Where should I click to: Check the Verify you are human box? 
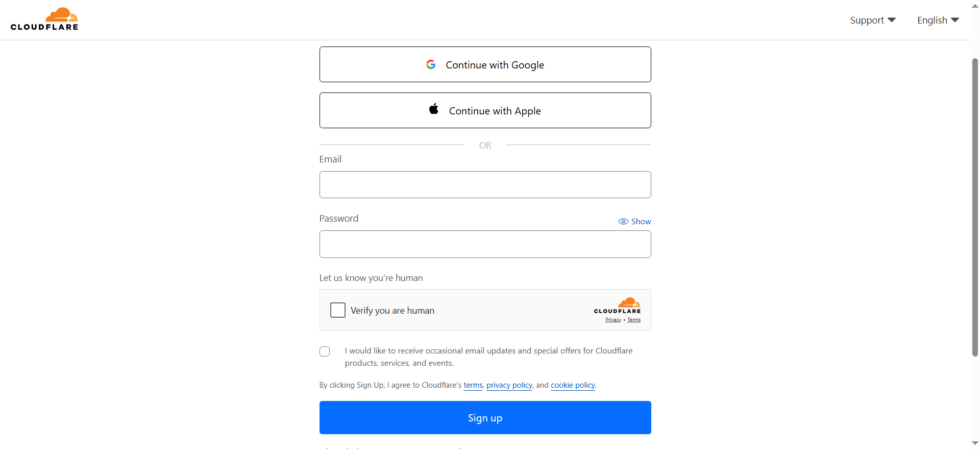pyautogui.click(x=338, y=310)
